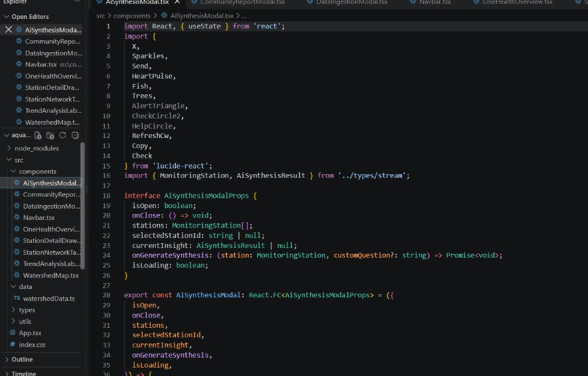Switch to the Navbar.tsx tab
This screenshot has width=588, height=376.
click(430, 2)
